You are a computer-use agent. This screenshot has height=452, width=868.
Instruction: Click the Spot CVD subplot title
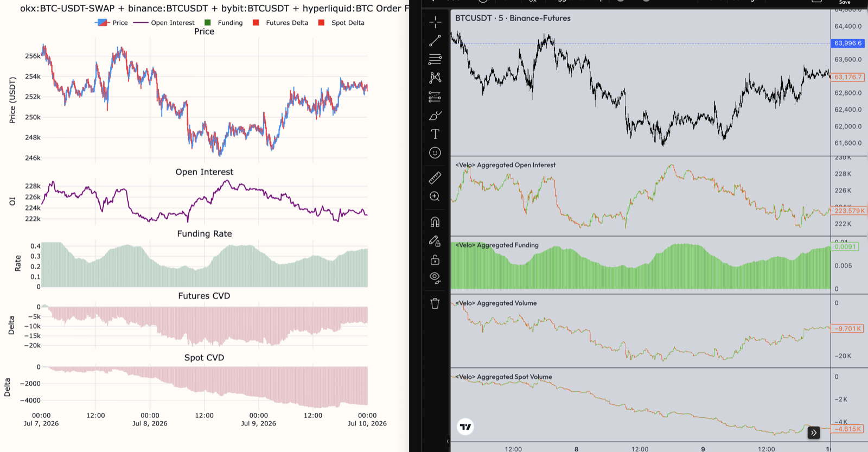(x=204, y=358)
